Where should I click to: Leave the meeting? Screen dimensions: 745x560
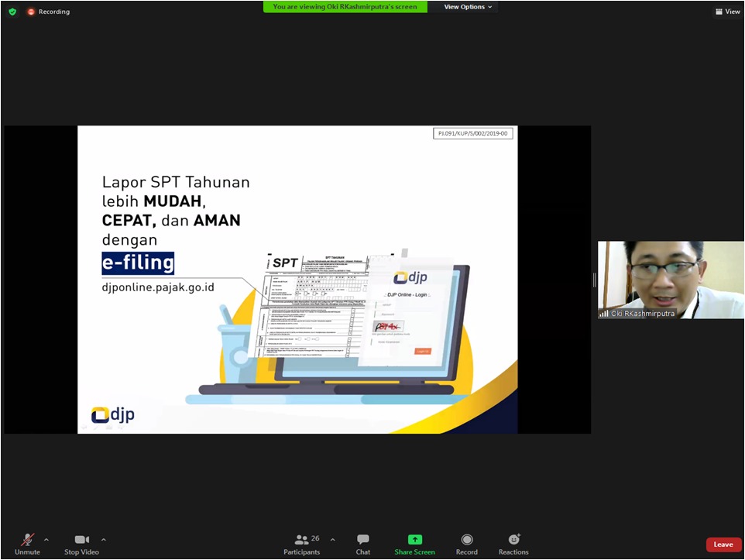[x=723, y=545]
